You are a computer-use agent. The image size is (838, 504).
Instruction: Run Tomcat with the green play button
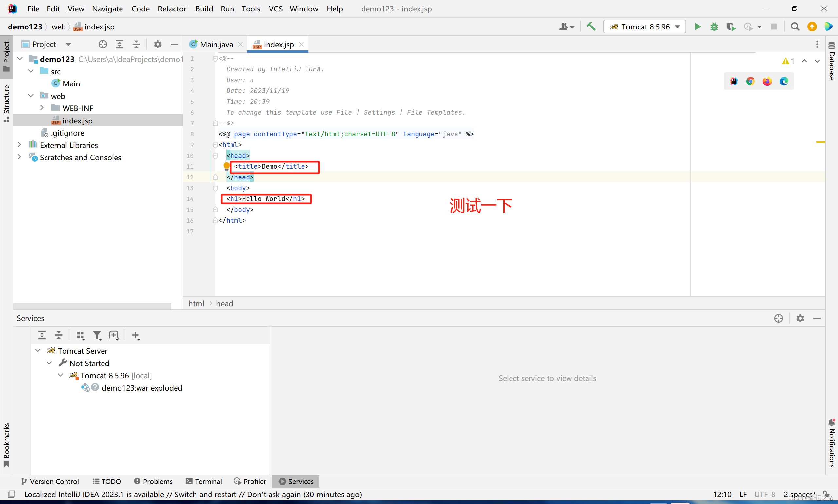(698, 27)
